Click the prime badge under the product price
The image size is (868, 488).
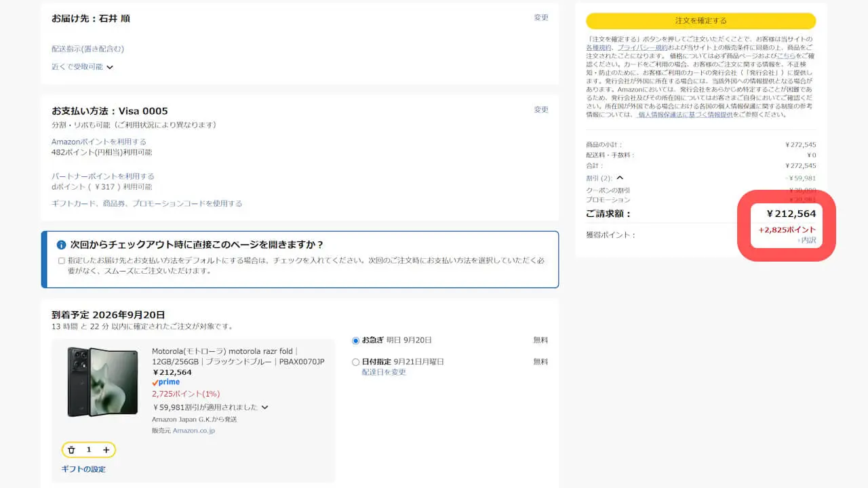[166, 382]
